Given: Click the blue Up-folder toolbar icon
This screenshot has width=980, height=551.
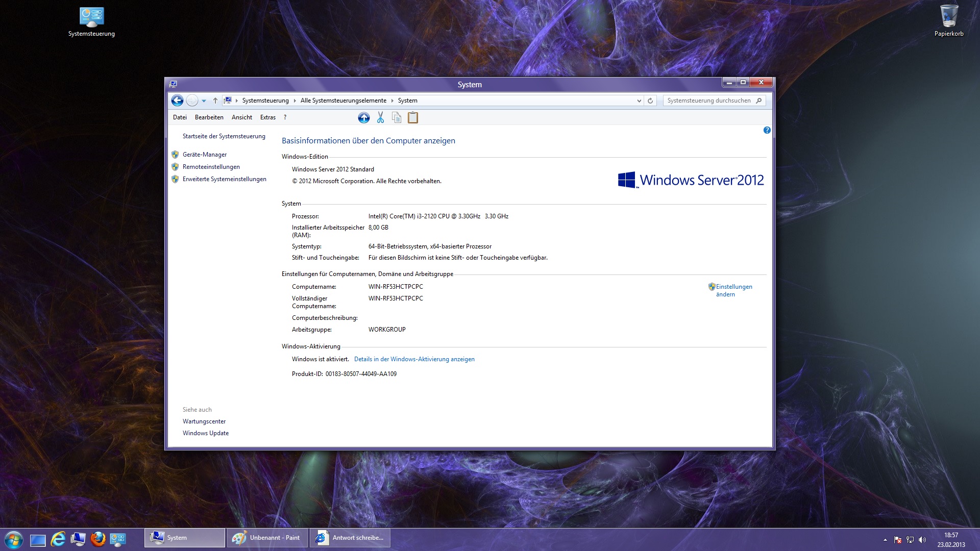Looking at the screenshot, I should (x=364, y=118).
